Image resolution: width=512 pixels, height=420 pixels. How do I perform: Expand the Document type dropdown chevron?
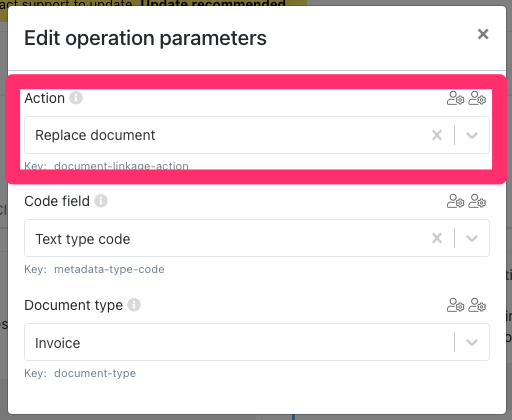click(x=472, y=342)
